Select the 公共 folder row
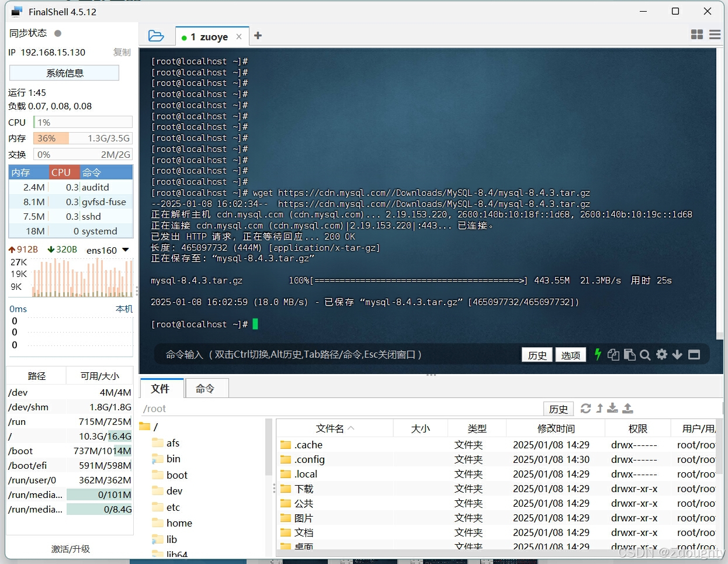728x564 pixels. pyautogui.click(x=497, y=503)
